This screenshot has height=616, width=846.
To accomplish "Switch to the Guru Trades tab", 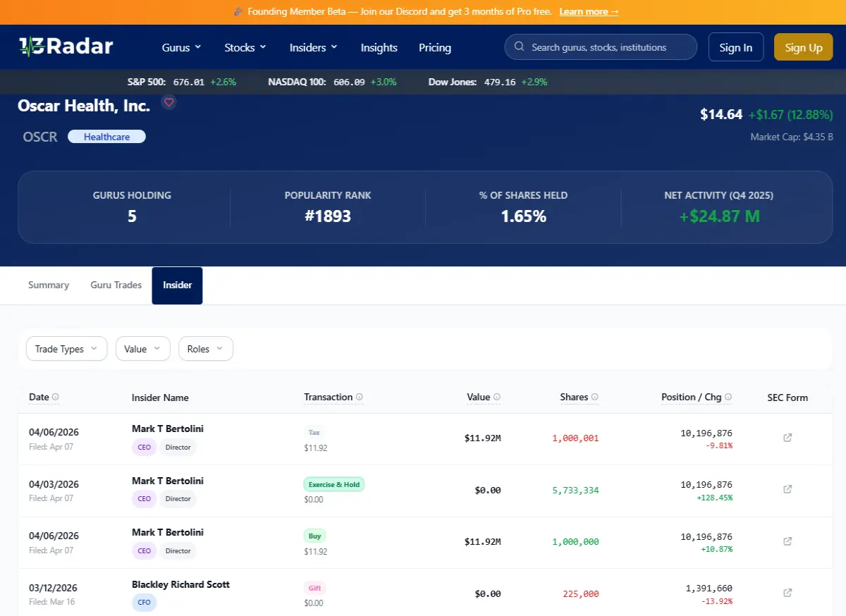I will pyautogui.click(x=116, y=285).
